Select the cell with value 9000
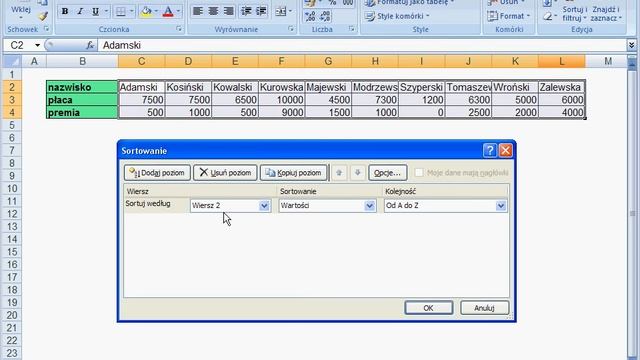640x360 pixels. point(282,113)
